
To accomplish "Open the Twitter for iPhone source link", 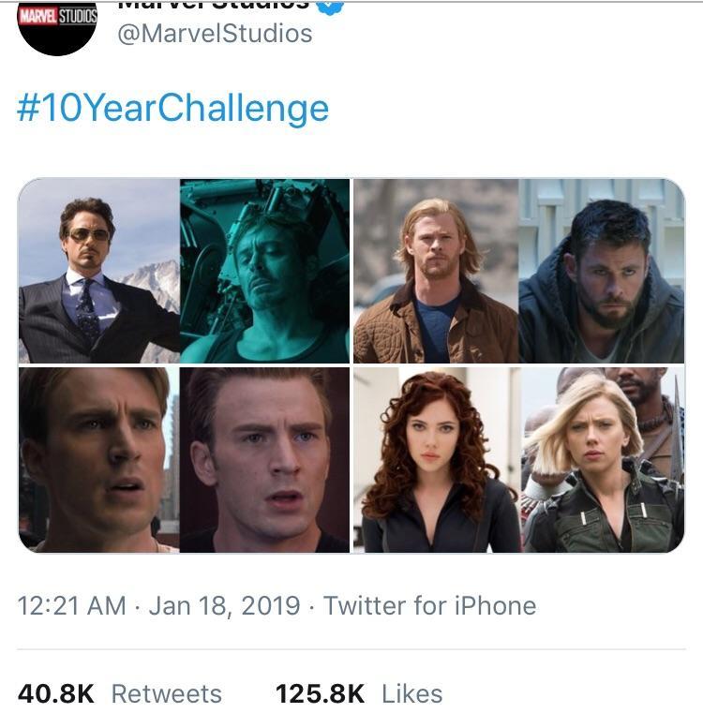I will tap(429, 605).
